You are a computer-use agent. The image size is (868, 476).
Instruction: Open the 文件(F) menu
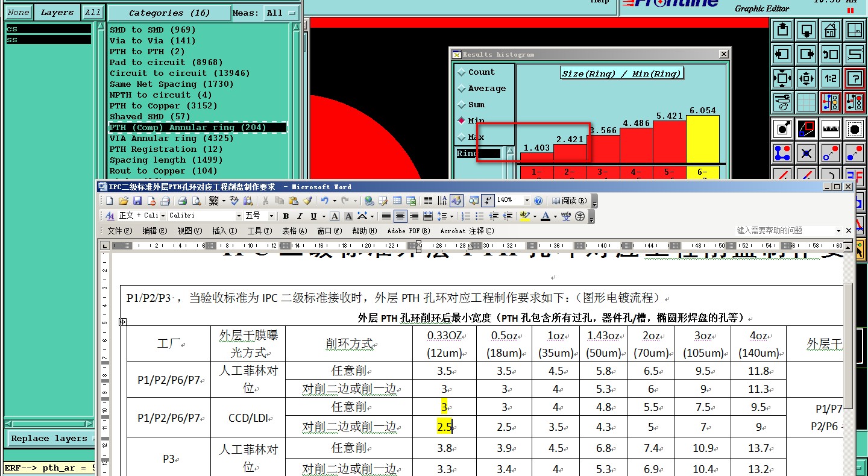(119, 231)
